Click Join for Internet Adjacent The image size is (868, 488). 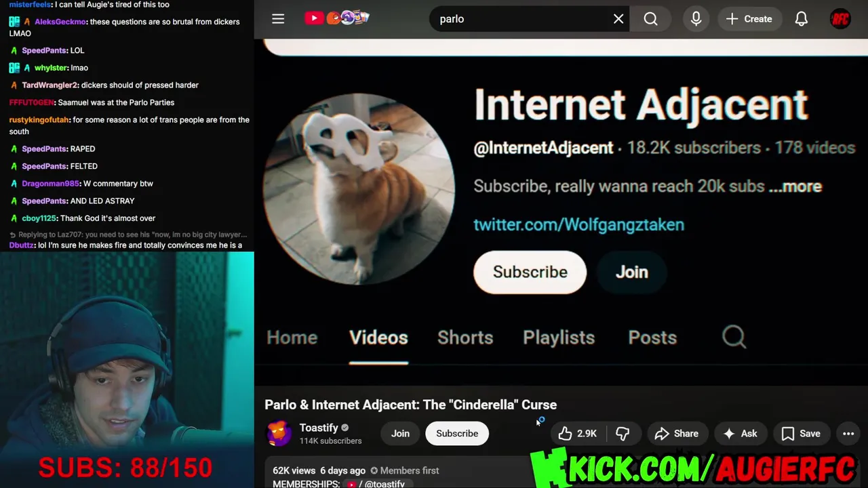pyautogui.click(x=631, y=272)
